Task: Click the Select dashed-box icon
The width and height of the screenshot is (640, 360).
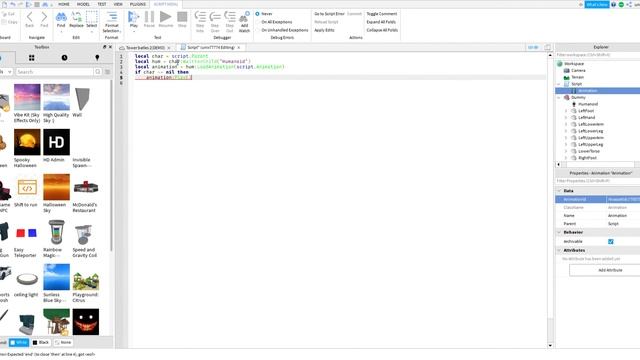Action: click(x=92, y=17)
